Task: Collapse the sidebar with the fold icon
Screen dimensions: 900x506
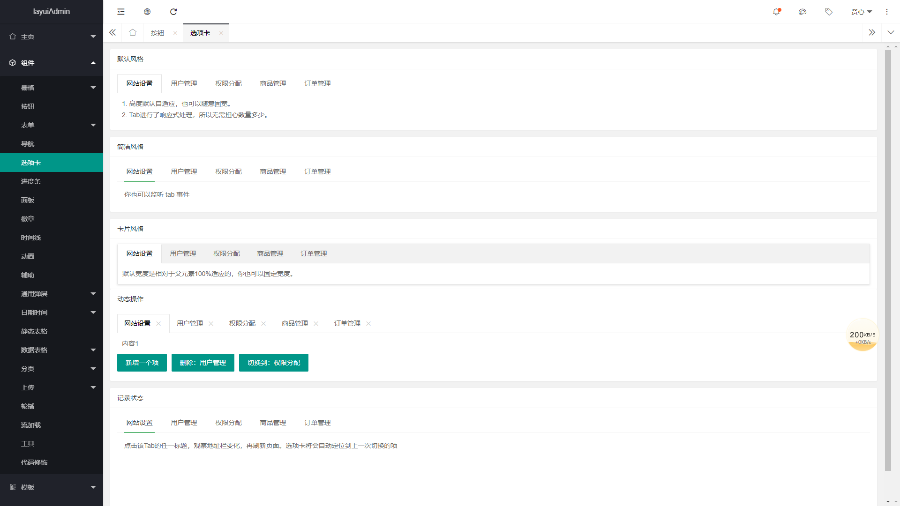Action: click(121, 11)
